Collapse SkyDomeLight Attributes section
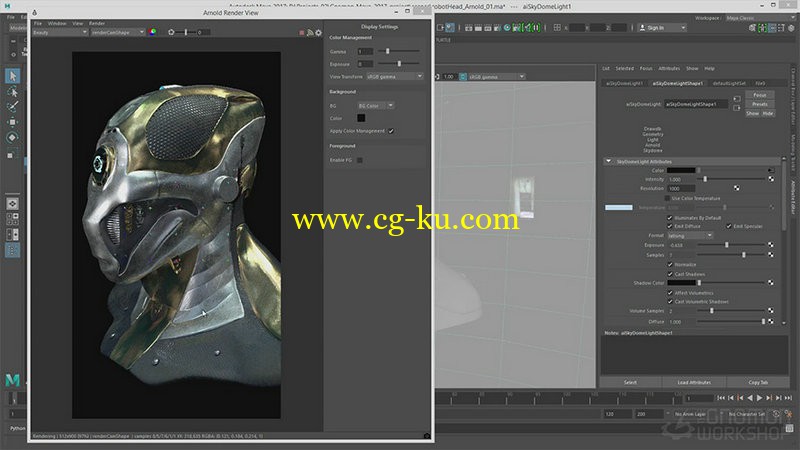The image size is (800, 450). [608, 161]
